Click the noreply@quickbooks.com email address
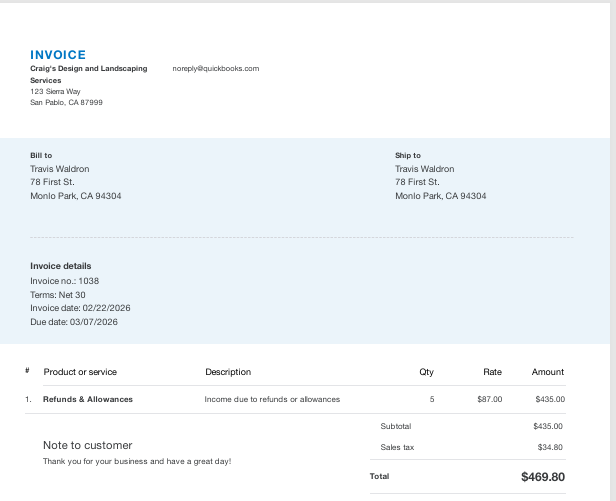616x501 pixels. click(x=215, y=69)
